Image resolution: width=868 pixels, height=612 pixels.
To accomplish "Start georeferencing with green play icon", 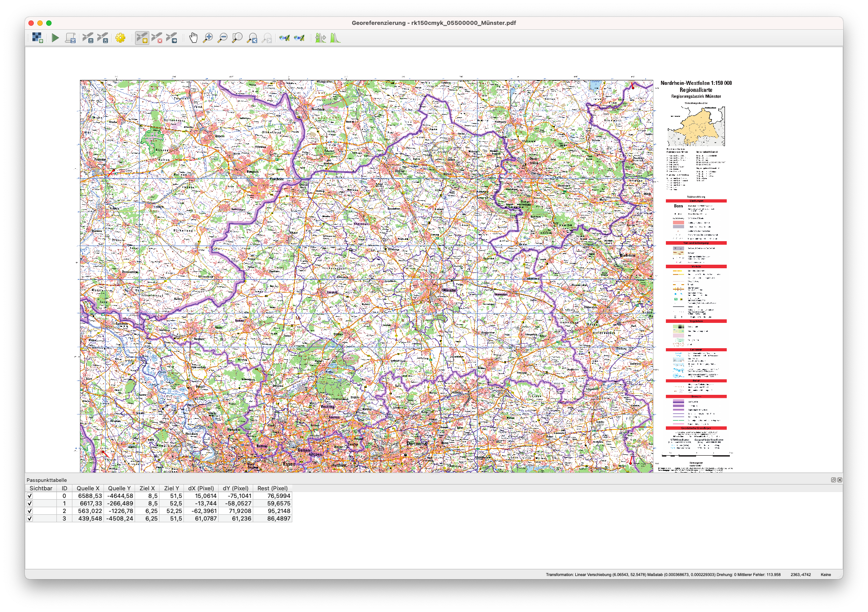I will [x=55, y=38].
